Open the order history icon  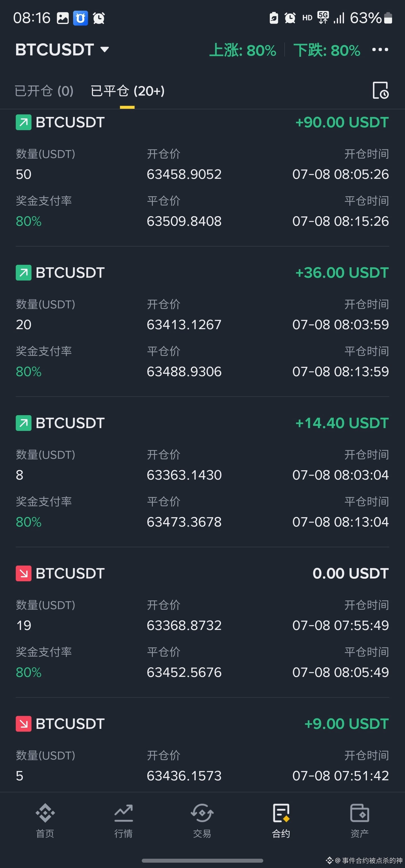(x=380, y=90)
